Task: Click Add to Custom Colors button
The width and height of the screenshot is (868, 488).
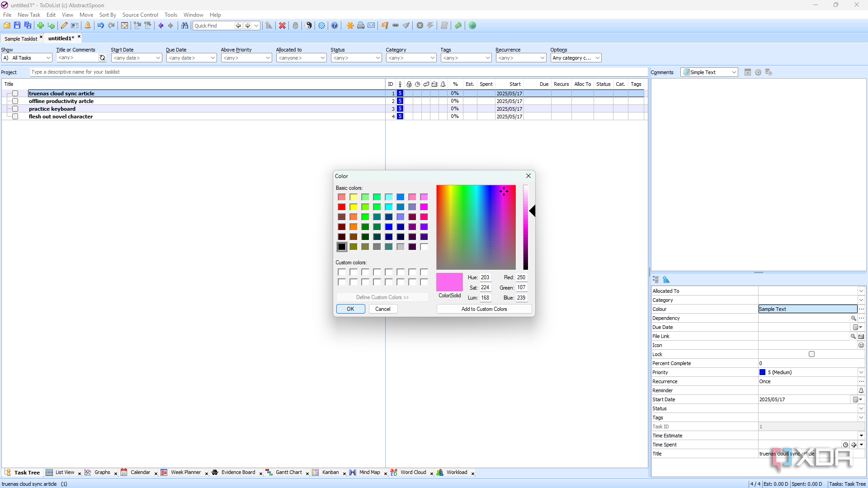Action: [x=484, y=309]
